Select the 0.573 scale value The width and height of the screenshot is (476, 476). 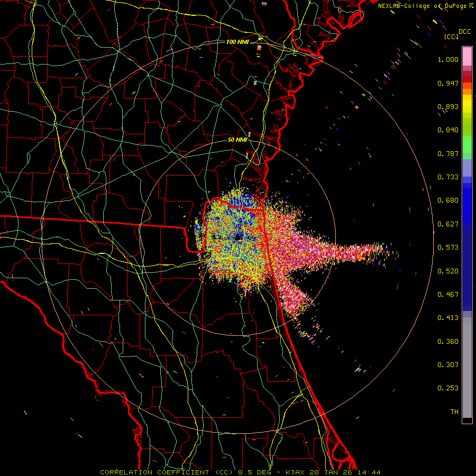(x=448, y=248)
